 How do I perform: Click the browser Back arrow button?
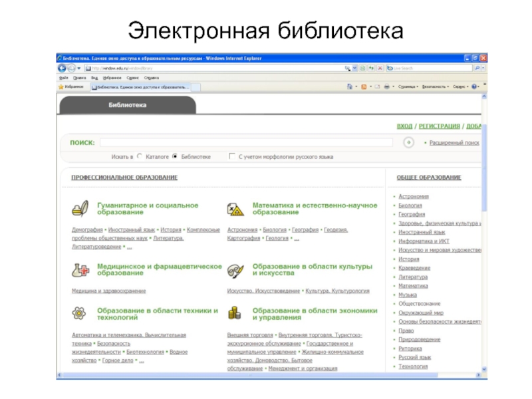point(62,68)
